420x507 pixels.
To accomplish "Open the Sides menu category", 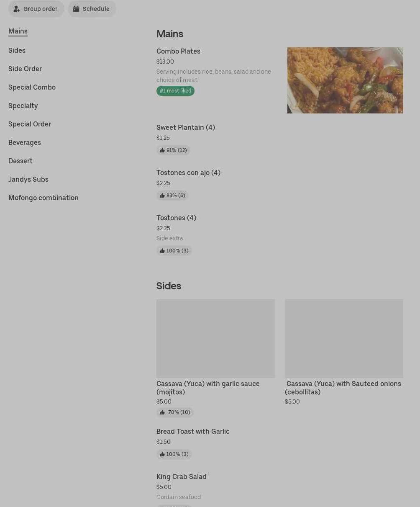I will tap(17, 50).
